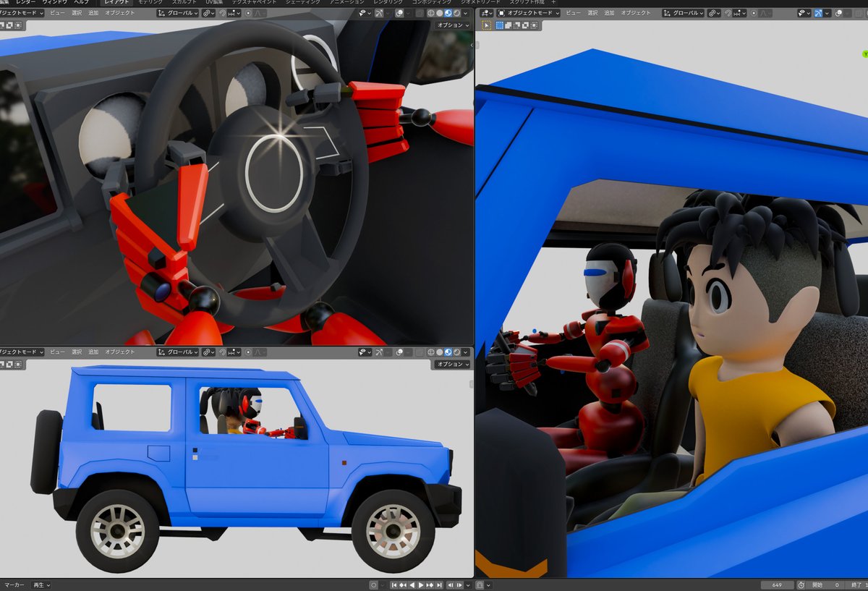
Task: Switch to スカルプト workspace tab
Action: point(184,3)
